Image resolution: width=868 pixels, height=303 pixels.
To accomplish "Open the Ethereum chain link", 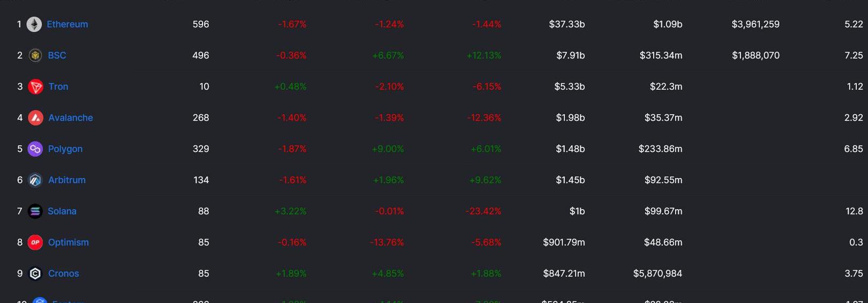I will pyautogui.click(x=68, y=24).
